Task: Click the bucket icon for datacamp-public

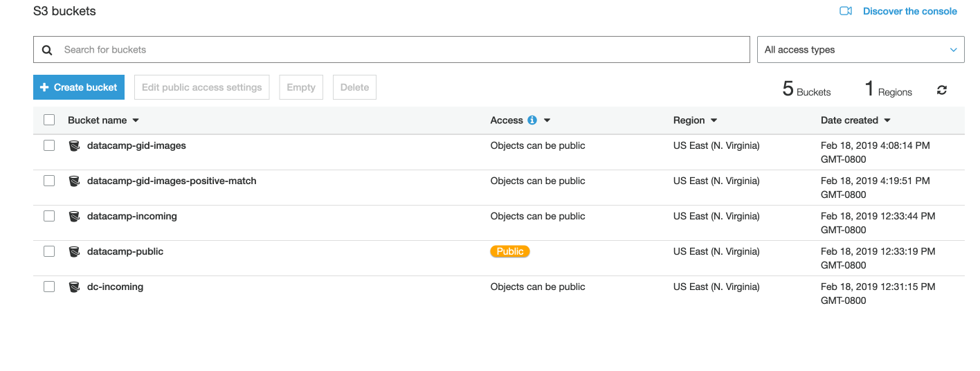Action: pos(74,252)
